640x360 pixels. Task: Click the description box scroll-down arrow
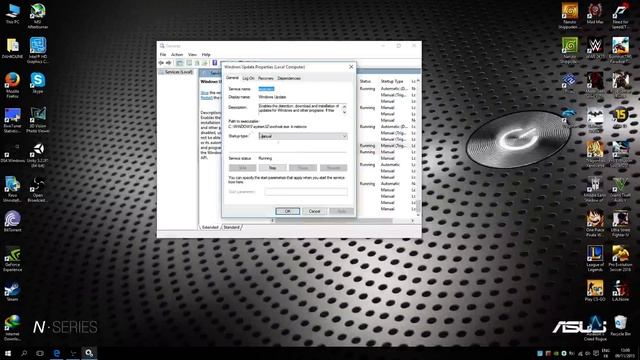pyautogui.click(x=344, y=112)
